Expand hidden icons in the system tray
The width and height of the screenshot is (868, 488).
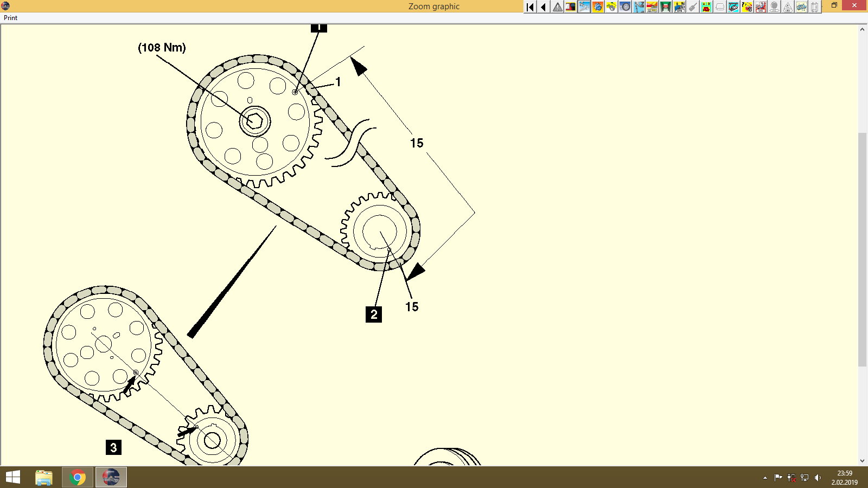tap(765, 478)
